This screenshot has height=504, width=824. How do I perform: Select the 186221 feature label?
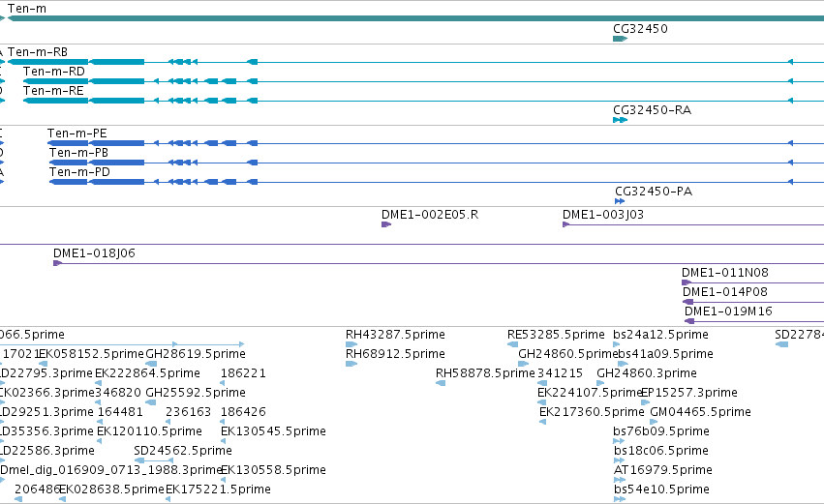click(x=243, y=373)
